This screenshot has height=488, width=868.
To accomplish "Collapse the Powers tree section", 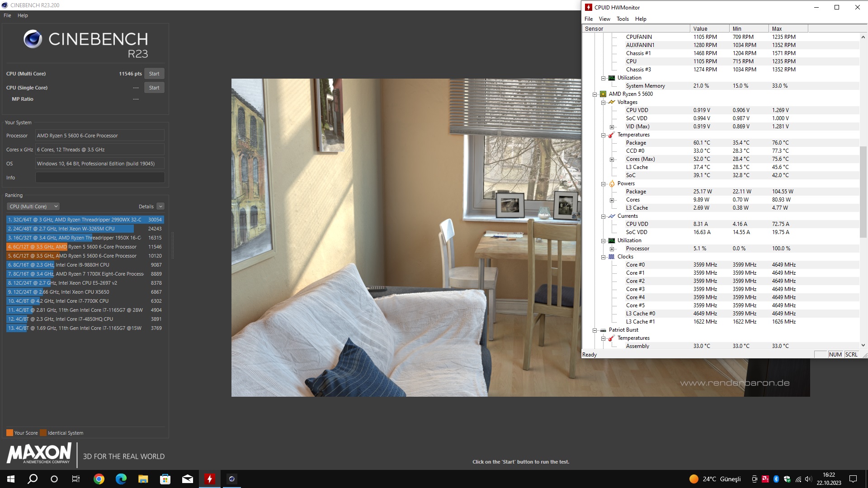I will point(603,184).
